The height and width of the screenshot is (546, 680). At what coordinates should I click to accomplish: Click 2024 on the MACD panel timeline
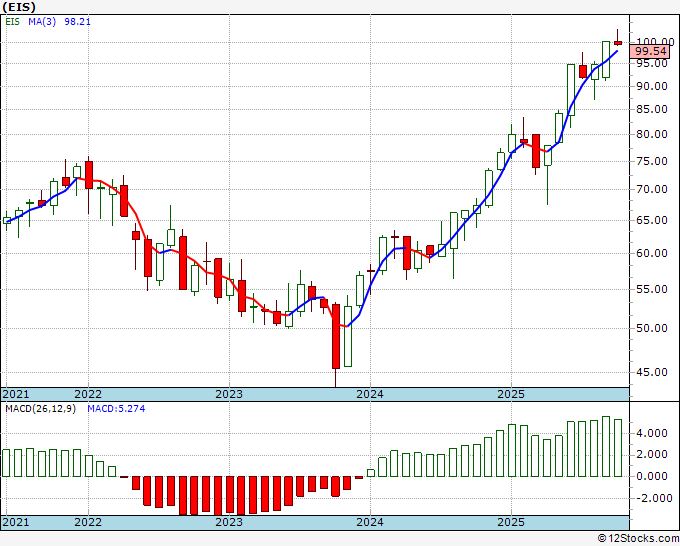[x=370, y=522]
